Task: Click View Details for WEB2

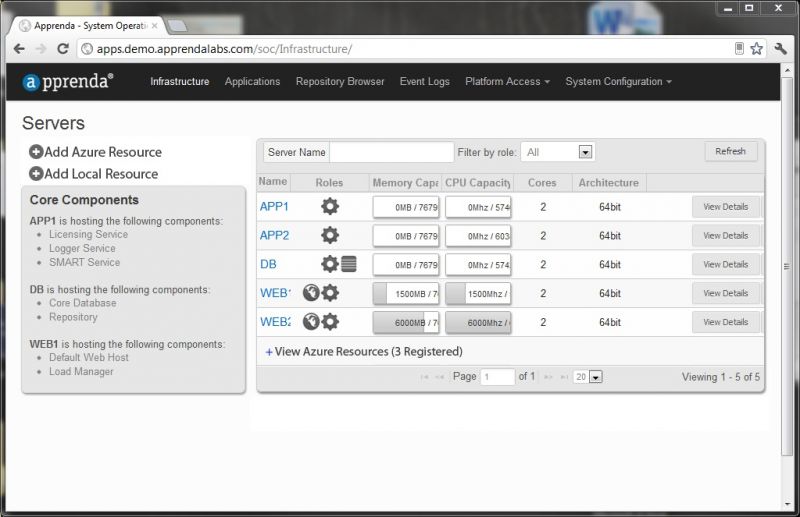Action: tap(726, 322)
